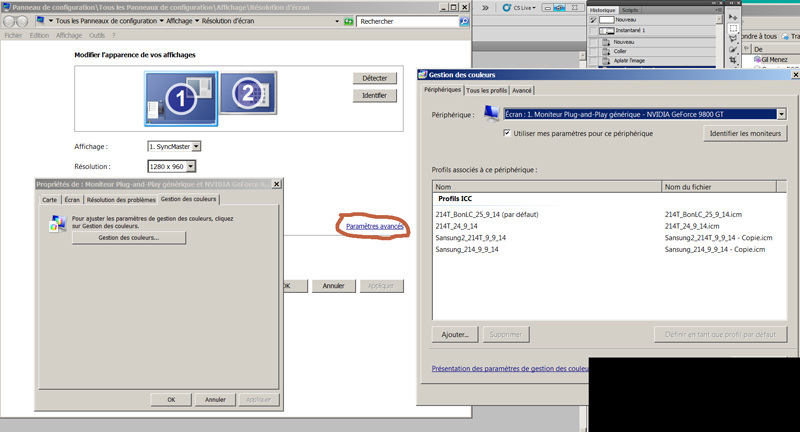Screen dimensions: 800x432
Task: Click the first screen mode icon after CS Live
Action: [548, 8]
